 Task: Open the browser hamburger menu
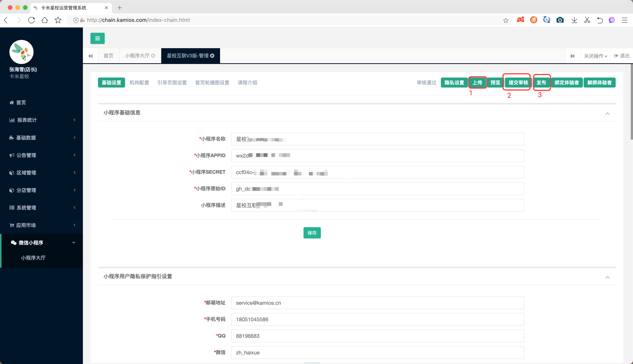pos(625,20)
